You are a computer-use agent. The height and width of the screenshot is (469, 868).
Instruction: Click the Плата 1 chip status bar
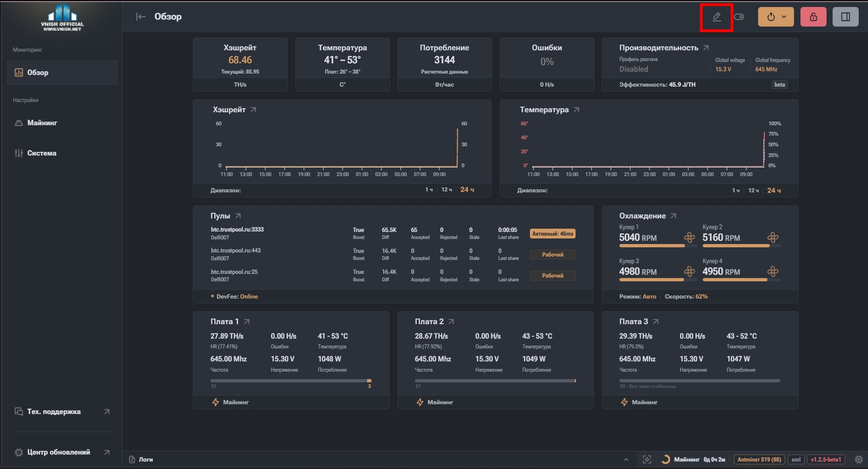(x=291, y=381)
